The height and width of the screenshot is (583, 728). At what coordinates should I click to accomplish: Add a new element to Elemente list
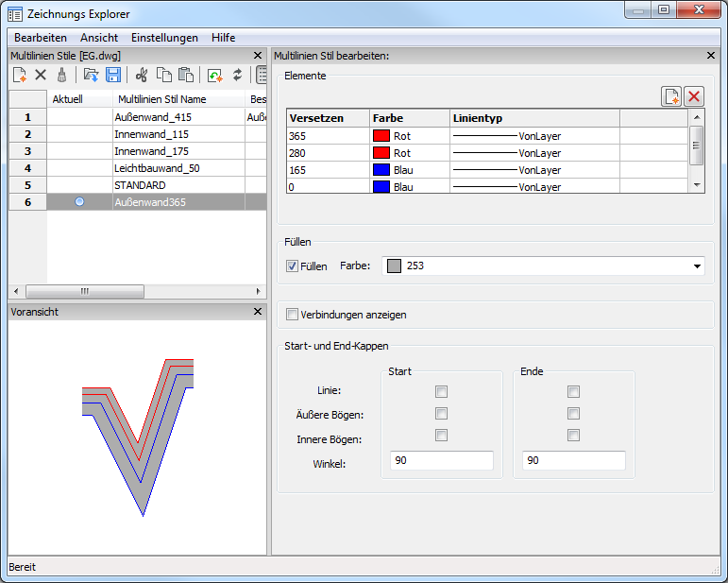pyautogui.click(x=670, y=96)
